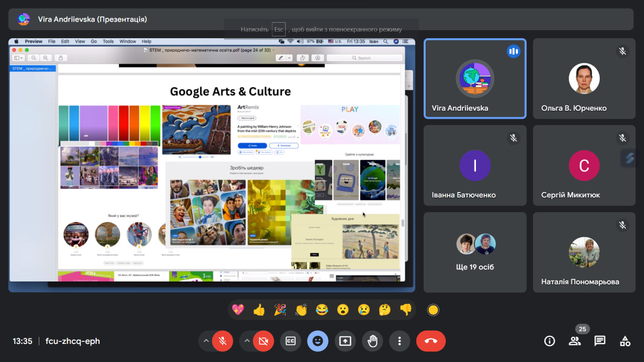Send the surprised face reaction

tap(343, 310)
